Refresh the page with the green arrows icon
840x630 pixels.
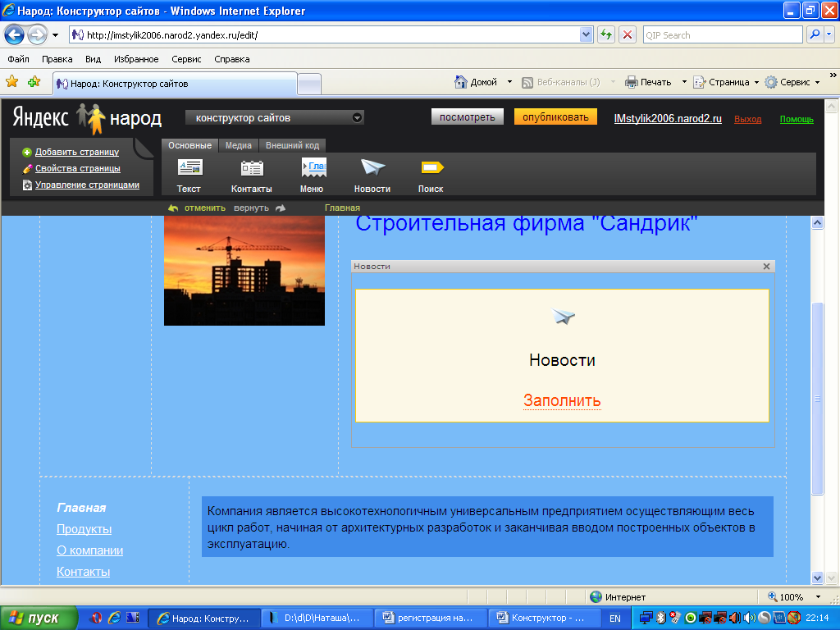click(x=606, y=34)
